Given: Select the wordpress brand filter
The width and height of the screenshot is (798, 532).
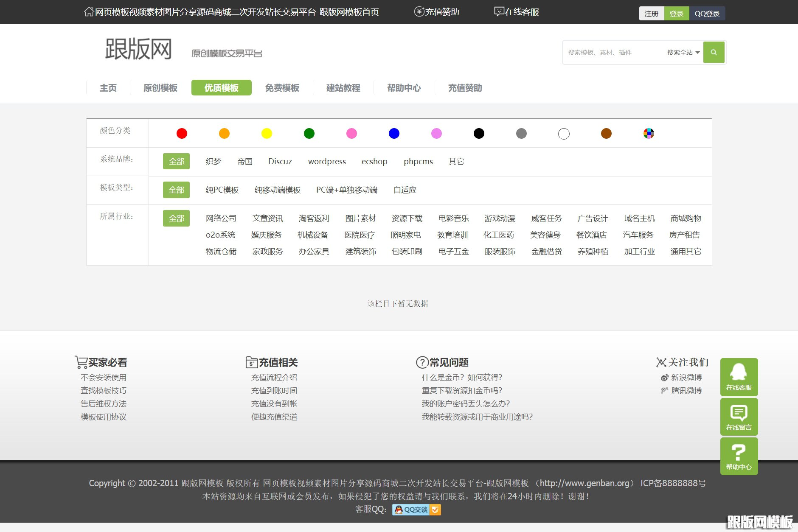Looking at the screenshot, I should tap(327, 161).
